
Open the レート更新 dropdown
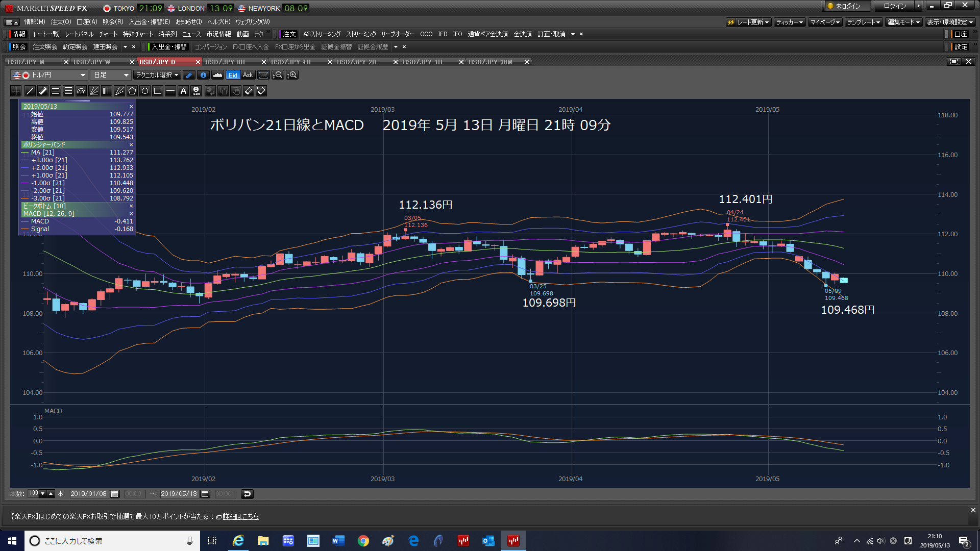(x=749, y=22)
